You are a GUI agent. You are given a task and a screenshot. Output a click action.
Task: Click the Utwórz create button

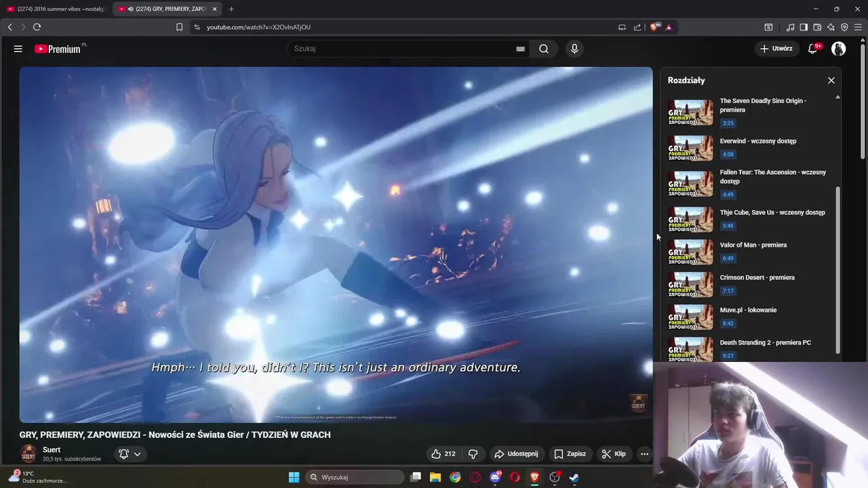pyautogui.click(x=776, y=49)
